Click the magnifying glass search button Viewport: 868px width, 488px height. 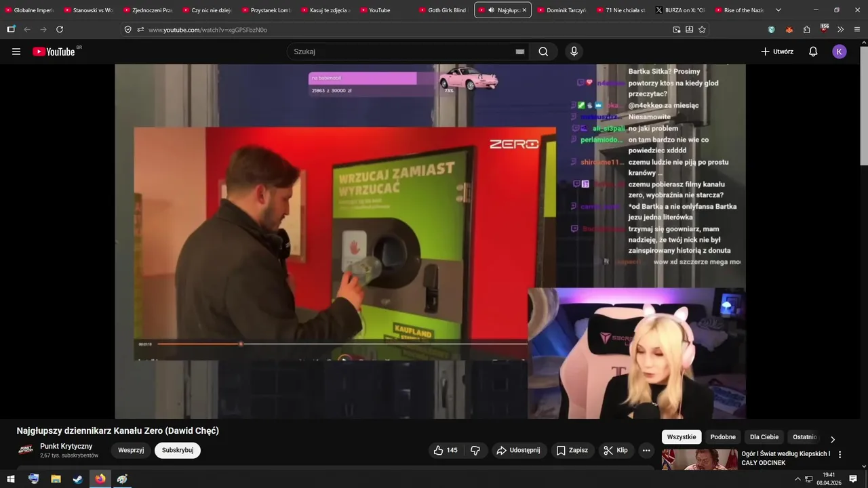point(543,52)
